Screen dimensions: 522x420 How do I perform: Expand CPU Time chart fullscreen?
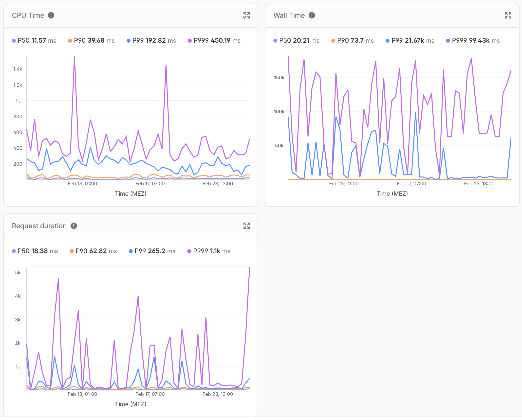(x=246, y=15)
